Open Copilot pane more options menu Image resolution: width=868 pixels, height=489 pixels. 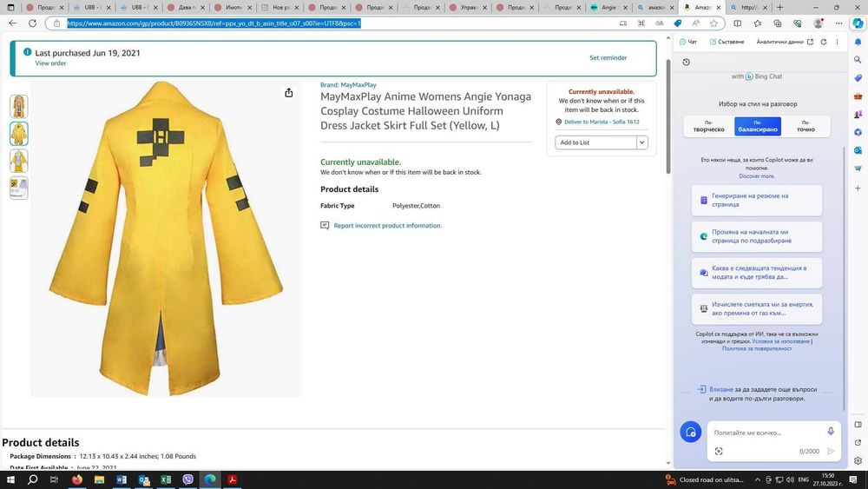point(837,42)
